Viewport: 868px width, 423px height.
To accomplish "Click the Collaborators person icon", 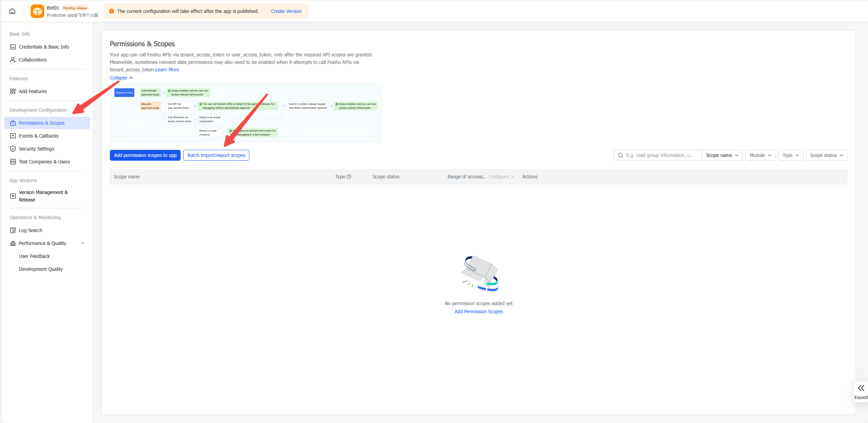I will pos(13,60).
